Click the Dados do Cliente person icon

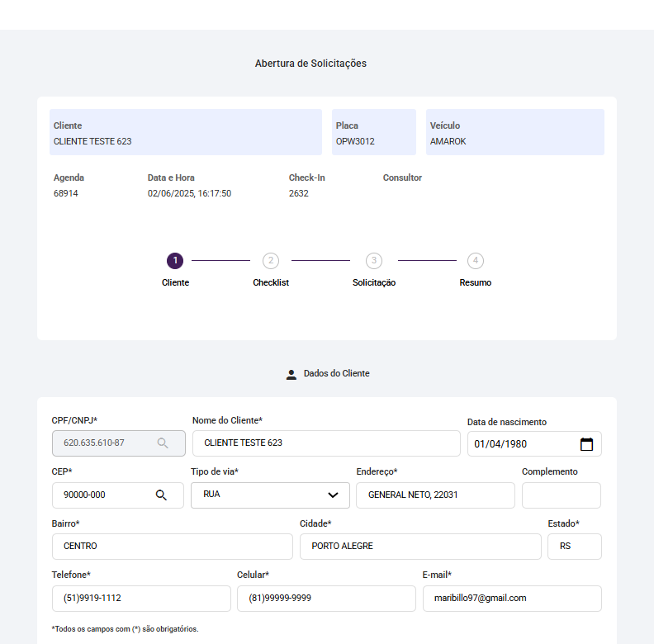point(291,374)
